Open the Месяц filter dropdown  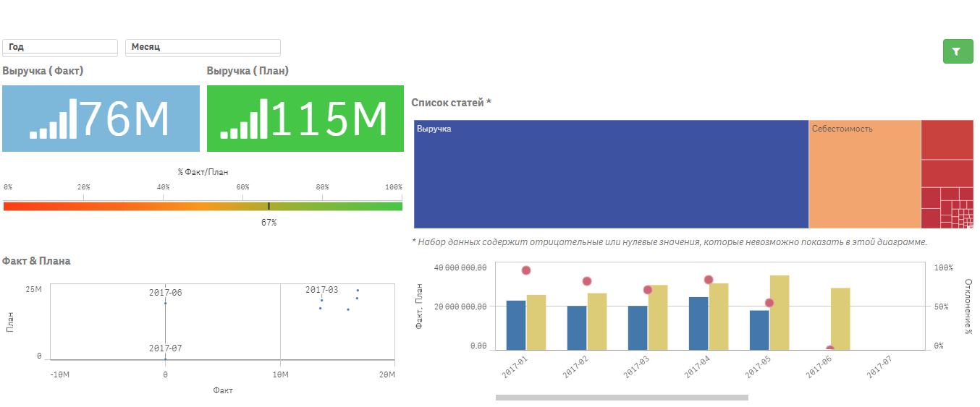coord(203,47)
